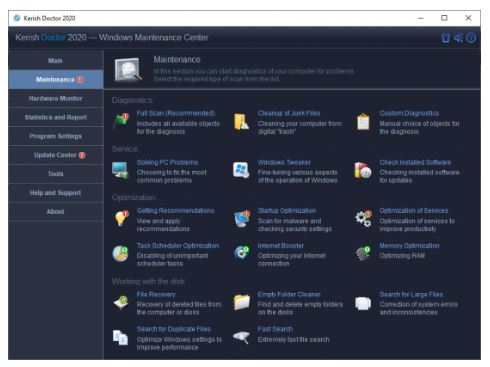The image size is (490, 367).
Task: Click the red badge on Maintenance tab
Action: pyautogui.click(x=80, y=79)
